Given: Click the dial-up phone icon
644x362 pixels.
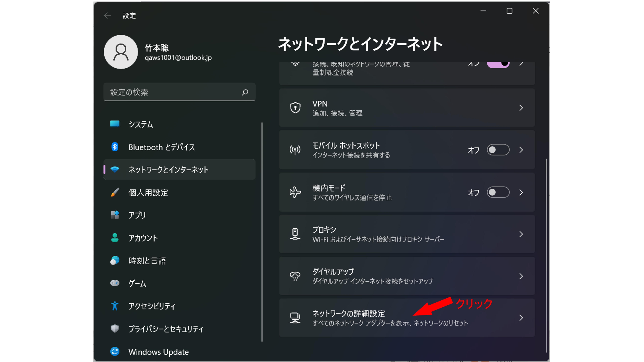Looking at the screenshot, I should click(295, 276).
